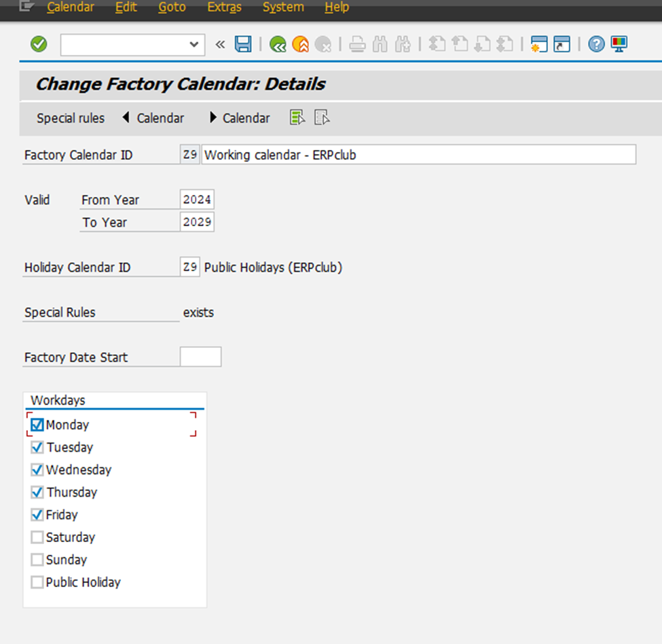Click the Working calendar - ERPclub description field
This screenshot has width=662, height=644.
pos(418,155)
